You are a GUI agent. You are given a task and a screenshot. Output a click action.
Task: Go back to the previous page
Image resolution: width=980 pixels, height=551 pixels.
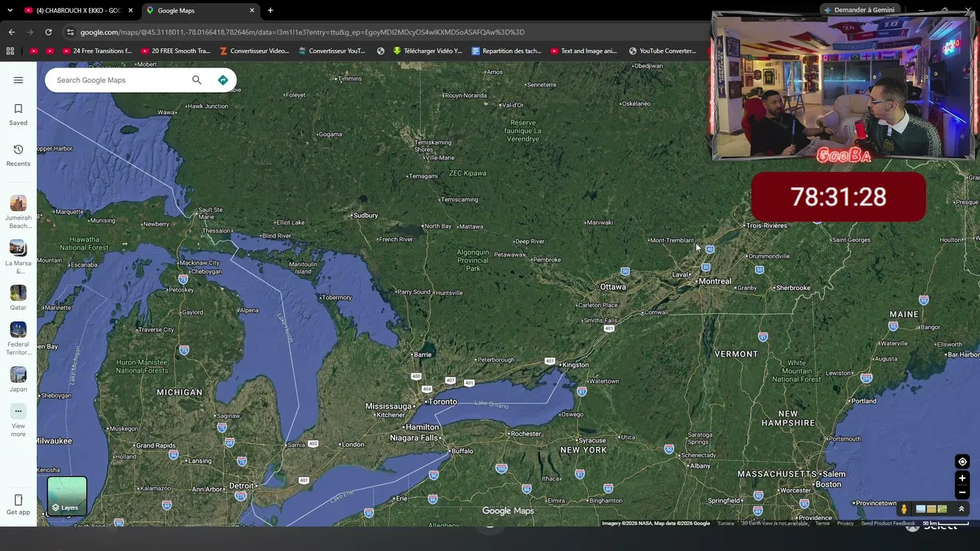(11, 32)
